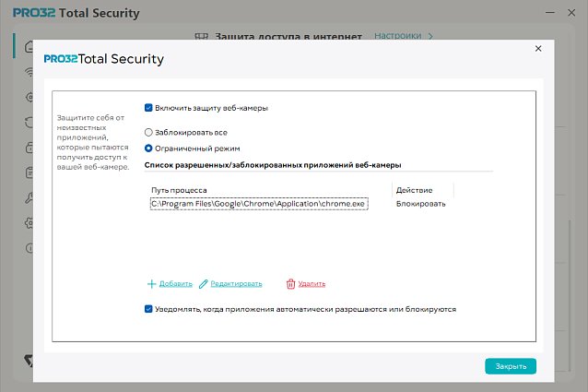Image resolution: width=588 pixels, height=392 pixels.
Task: Minimize the main PRO32 window
Action: click(549, 12)
